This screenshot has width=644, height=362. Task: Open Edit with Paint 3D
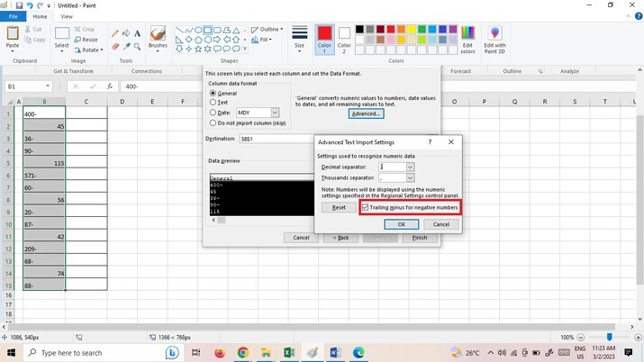[x=494, y=40]
